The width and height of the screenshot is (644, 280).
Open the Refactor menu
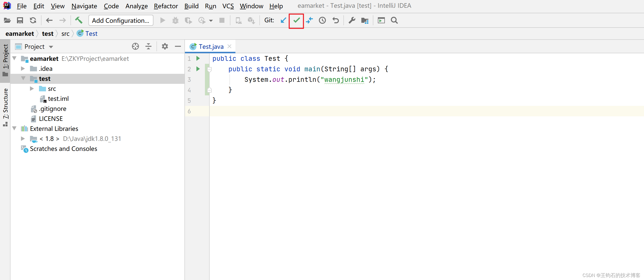[x=166, y=6]
